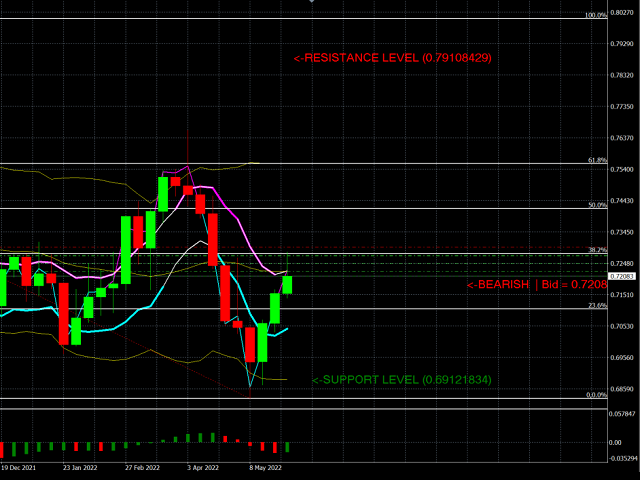Image resolution: width=640 pixels, height=480 pixels.
Task: Click indicator scale value -0.035294
Action: click(623, 458)
